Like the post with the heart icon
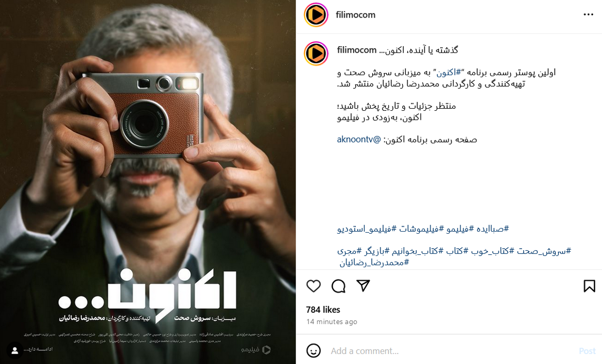 (x=314, y=286)
